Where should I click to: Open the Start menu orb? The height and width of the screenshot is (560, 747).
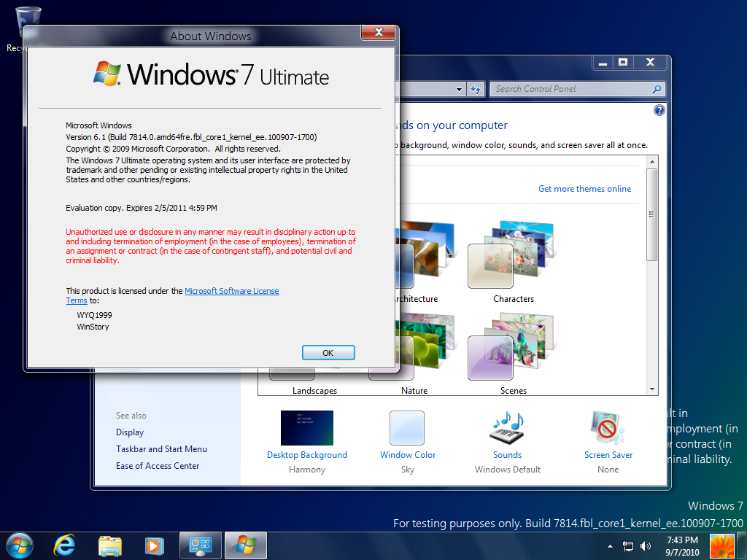click(x=20, y=545)
